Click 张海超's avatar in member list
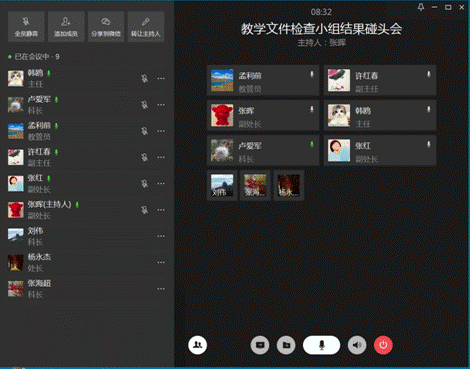The height and width of the screenshot is (369, 470). point(16,289)
